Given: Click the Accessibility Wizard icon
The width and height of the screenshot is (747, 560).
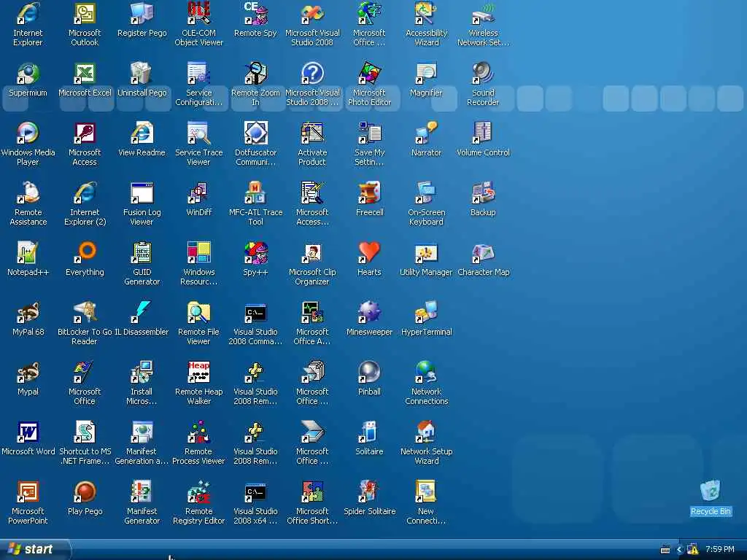Looking at the screenshot, I should (x=426, y=14).
